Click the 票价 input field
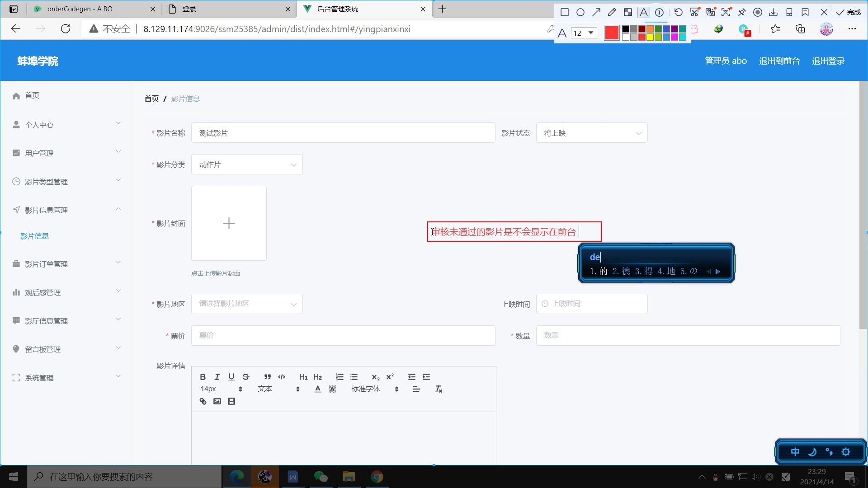Viewport: 868px width, 488px height. tap(343, 336)
